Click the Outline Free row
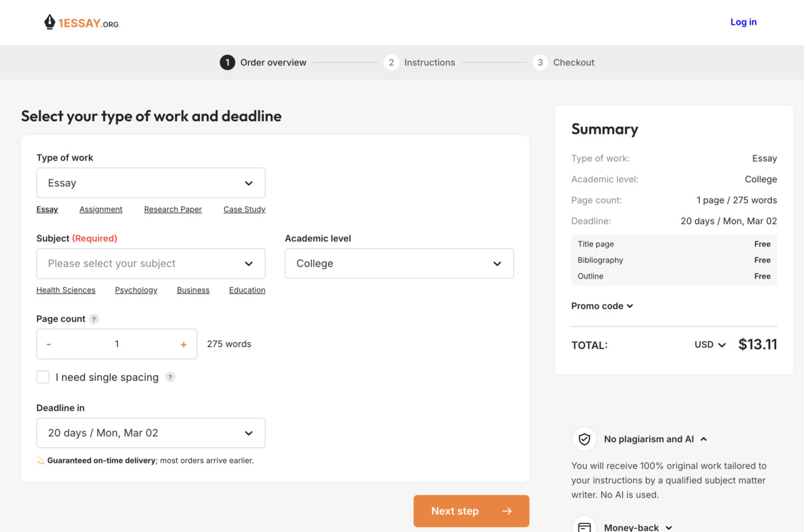 [x=674, y=276]
